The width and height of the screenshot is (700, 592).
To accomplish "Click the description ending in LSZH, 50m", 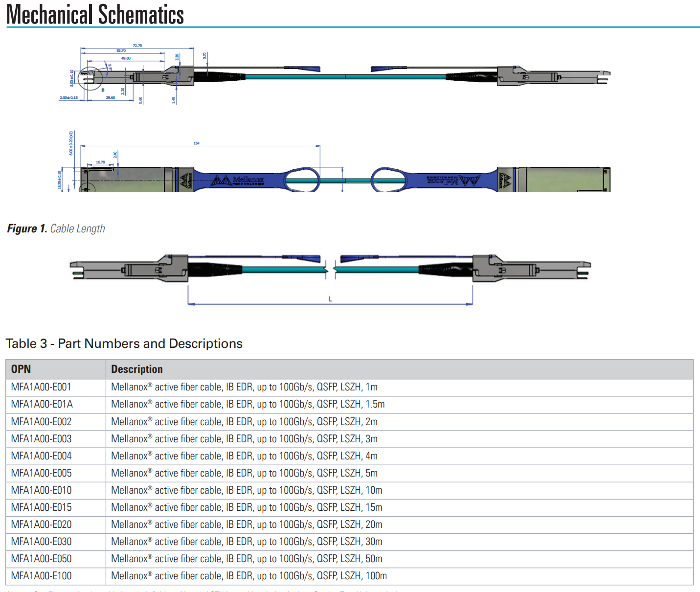I will [247, 559].
